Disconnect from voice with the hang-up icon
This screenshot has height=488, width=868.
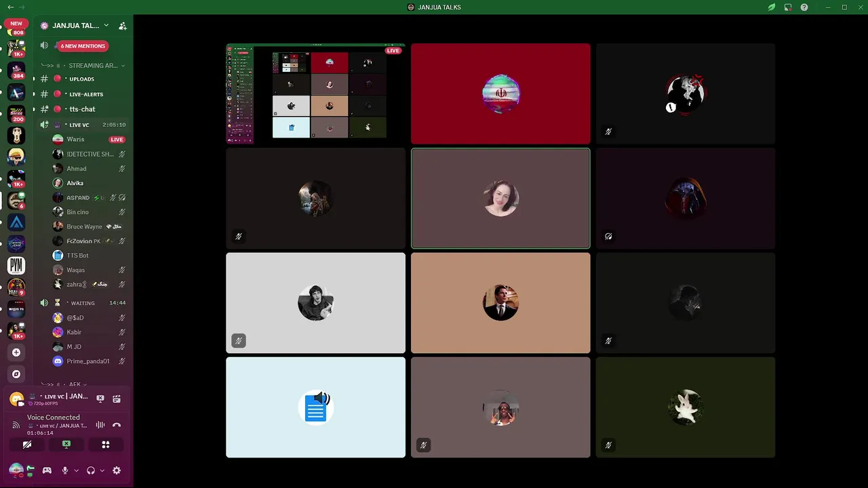[117, 425]
